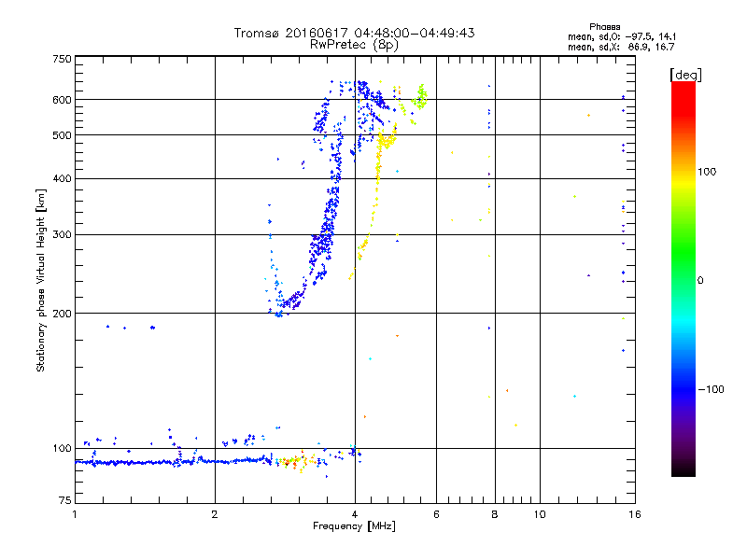Click the green region of the colorbar near 0
Viewport: 747px width, 560px height.
[684, 267]
